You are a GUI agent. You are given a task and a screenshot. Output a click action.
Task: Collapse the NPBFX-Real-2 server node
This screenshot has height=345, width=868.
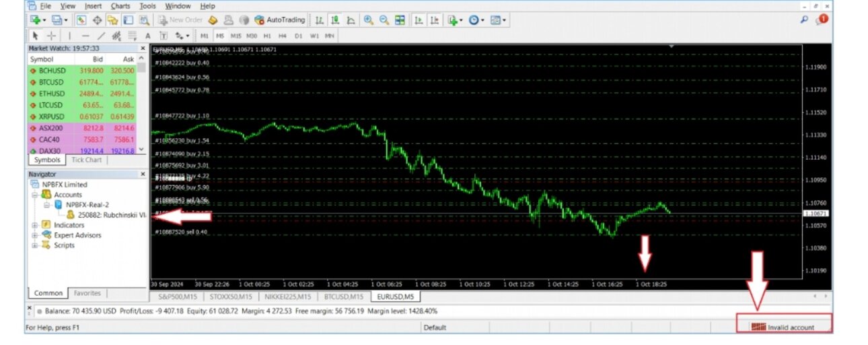point(46,204)
